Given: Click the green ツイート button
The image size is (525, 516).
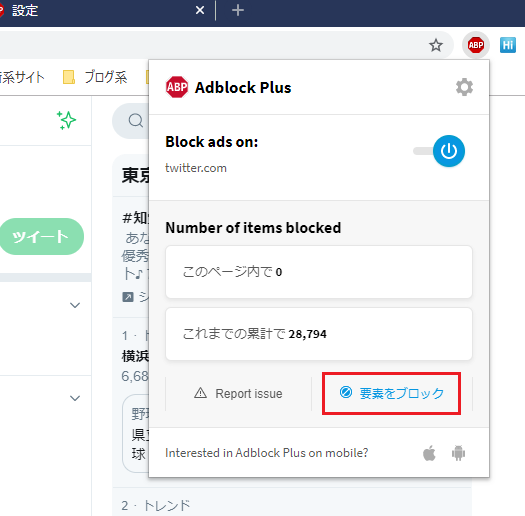Looking at the screenshot, I should coord(41,236).
